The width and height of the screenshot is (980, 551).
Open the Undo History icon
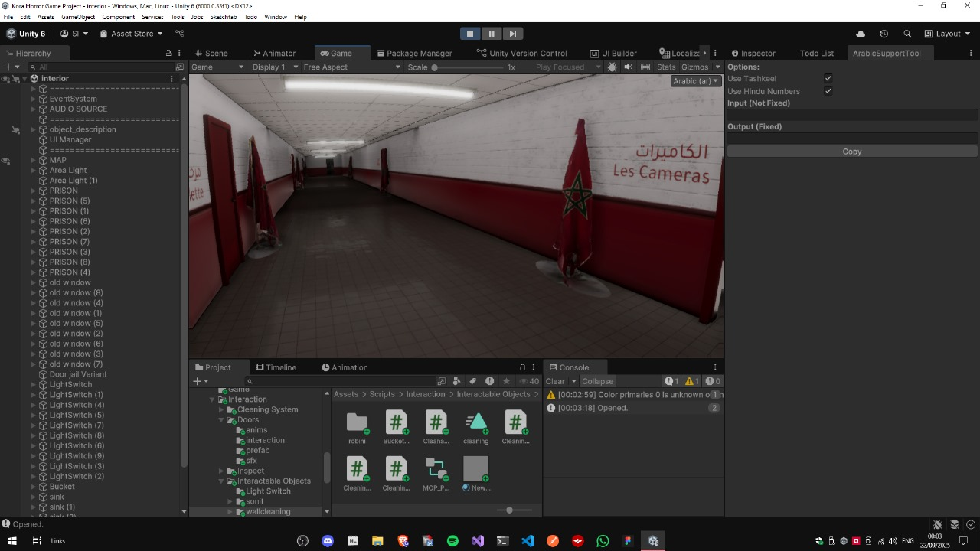pos(884,34)
